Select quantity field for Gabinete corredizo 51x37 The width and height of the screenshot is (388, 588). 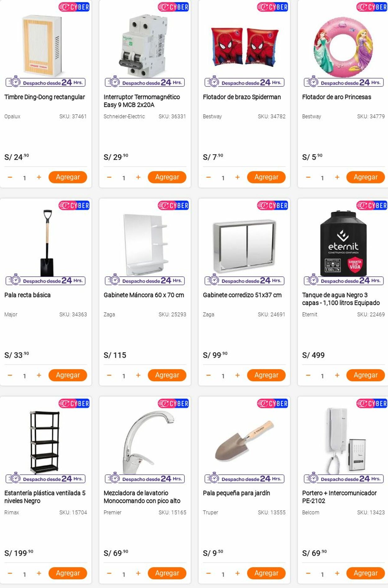pos(223,376)
